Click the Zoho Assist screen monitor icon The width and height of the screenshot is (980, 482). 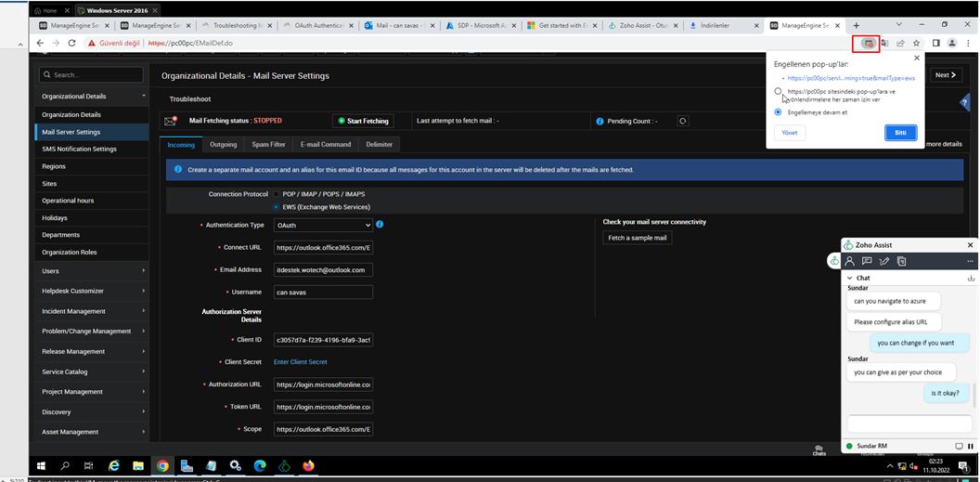pyautogui.click(x=960, y=446)
